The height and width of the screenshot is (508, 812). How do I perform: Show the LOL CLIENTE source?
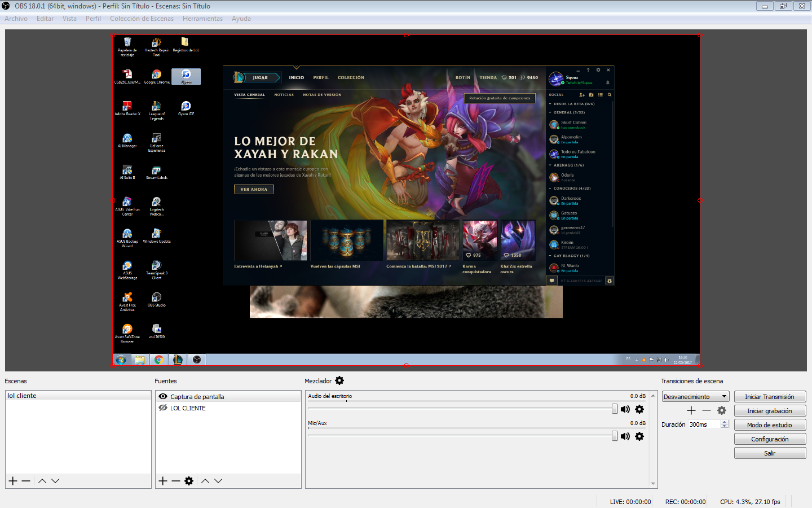tap(163, 408)
